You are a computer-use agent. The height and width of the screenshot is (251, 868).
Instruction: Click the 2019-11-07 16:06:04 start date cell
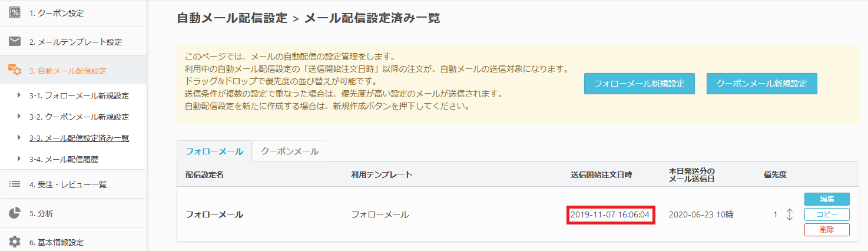click(610, 214)
